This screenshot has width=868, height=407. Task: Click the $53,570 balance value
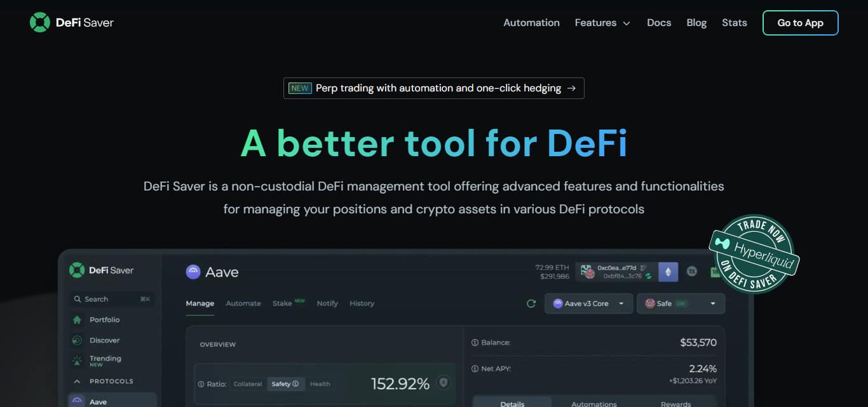(x=698, y=343)
